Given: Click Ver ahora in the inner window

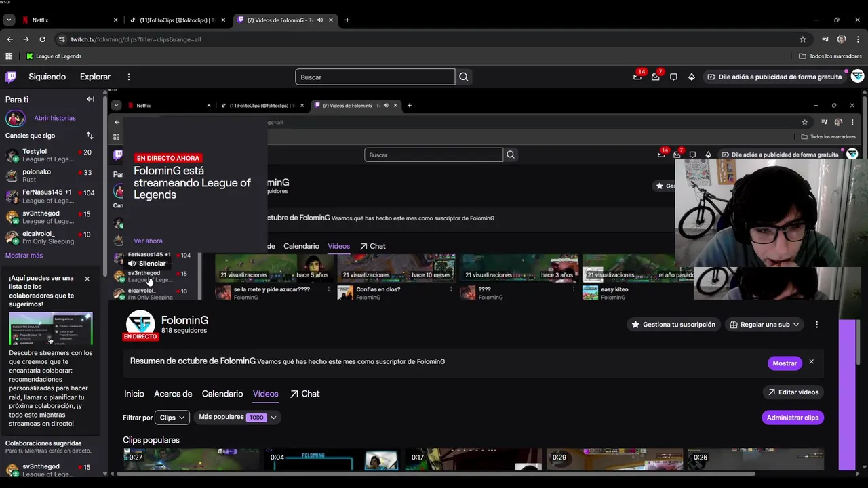Looking at the screenshot, I should click(x=148, y=241).
